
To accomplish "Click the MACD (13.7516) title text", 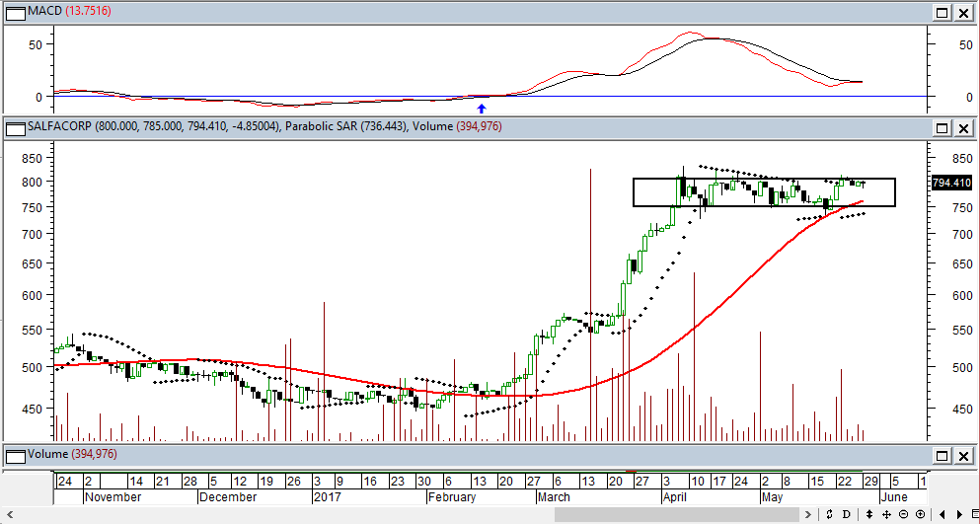I will click(x=69, y=12).
